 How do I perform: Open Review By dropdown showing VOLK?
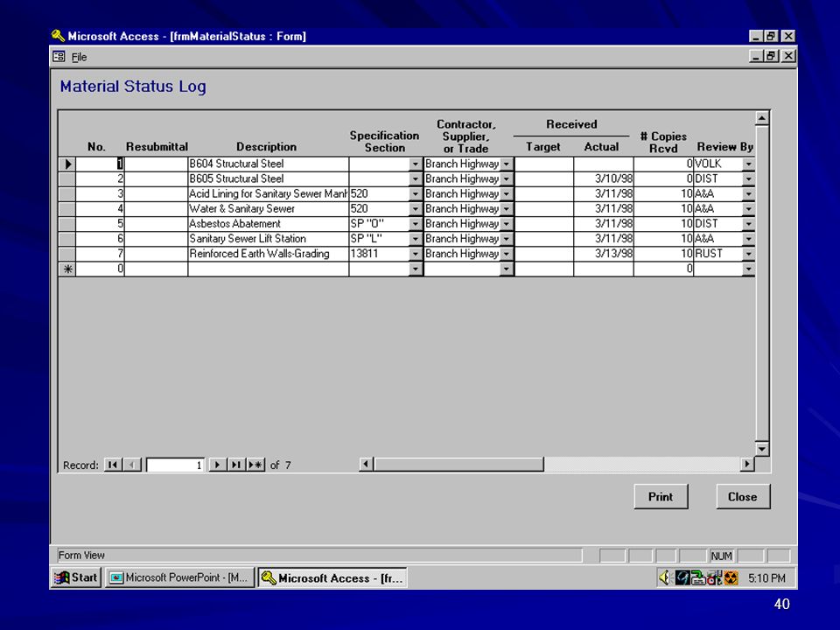(748, 164)
